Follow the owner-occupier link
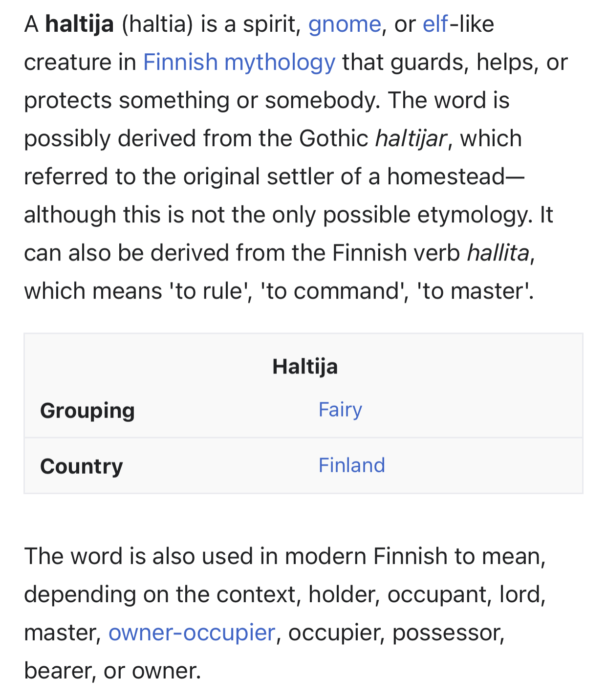This screenshot has width=607, height=700. coord(192,633)
